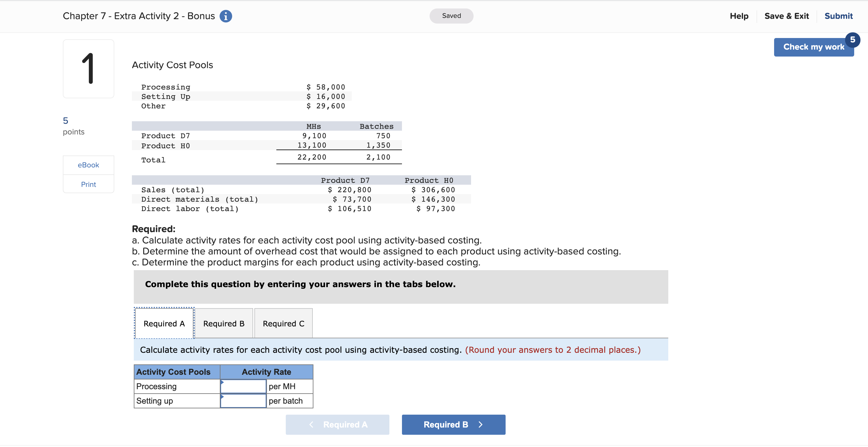
Task: Select the Required A tab
Action: click(164, 323)
